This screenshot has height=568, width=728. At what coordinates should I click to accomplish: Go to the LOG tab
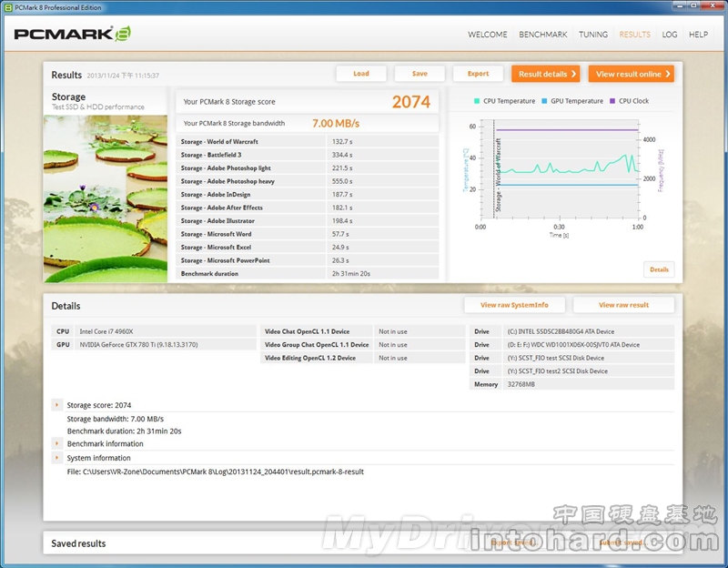pyautogui.click(x=669, y=35)
